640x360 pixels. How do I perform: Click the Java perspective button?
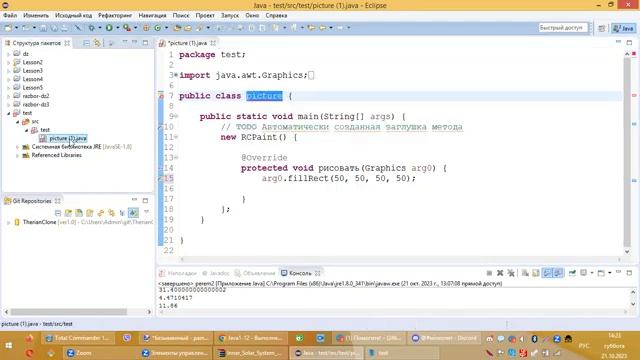coord(624,28)
